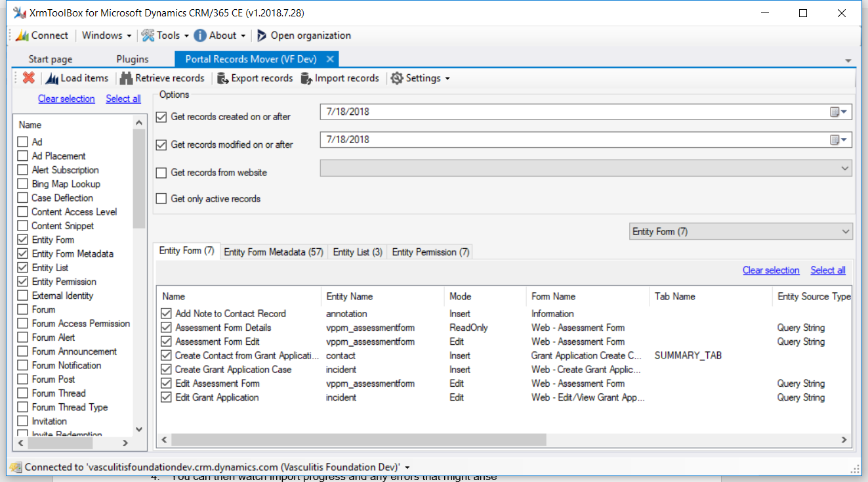Screen dimensions: 868x482
Task: Uncheck 'Add Note to Contact Record' row
Action: click(x=166, y=314)
